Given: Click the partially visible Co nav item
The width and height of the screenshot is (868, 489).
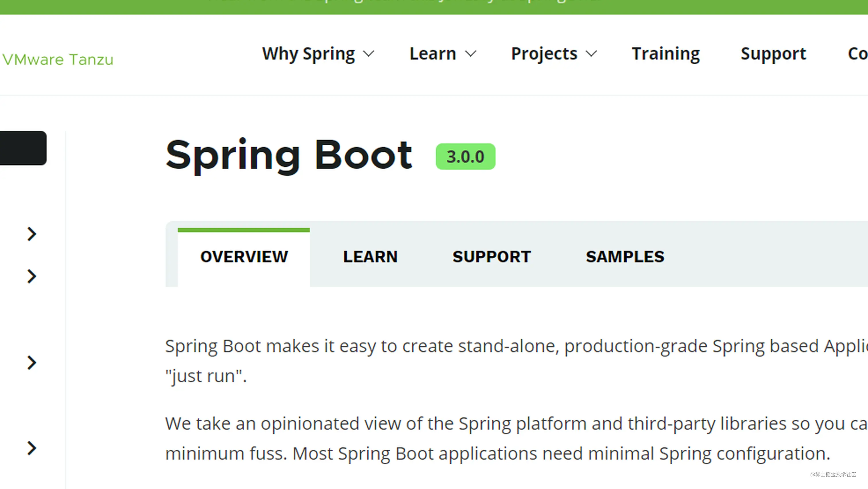Looking at the screenshot, I should pos(858,54).
